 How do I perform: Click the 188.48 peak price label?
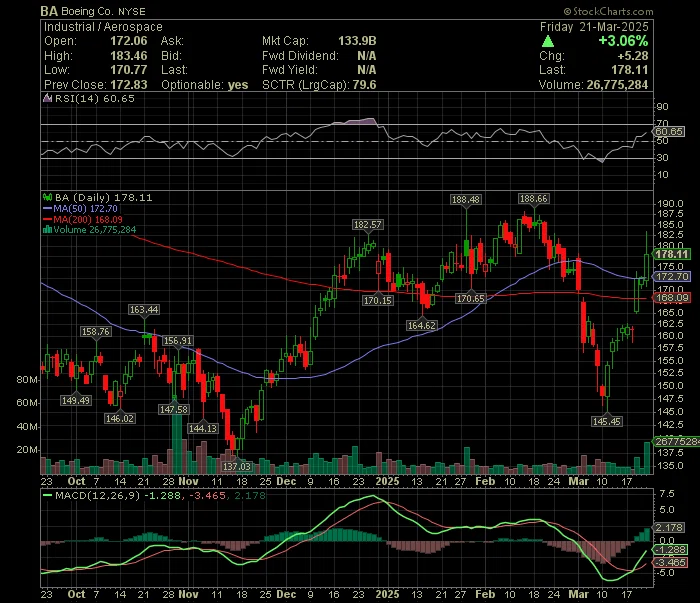coord(466,200)
